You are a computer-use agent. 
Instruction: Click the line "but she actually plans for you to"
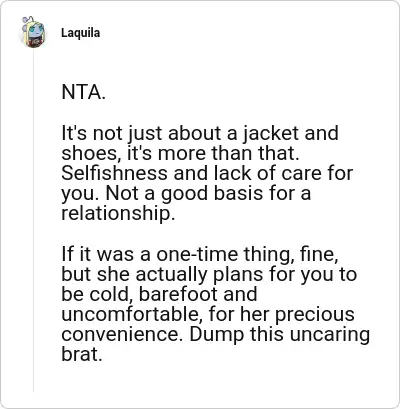[x=209, y=274]
